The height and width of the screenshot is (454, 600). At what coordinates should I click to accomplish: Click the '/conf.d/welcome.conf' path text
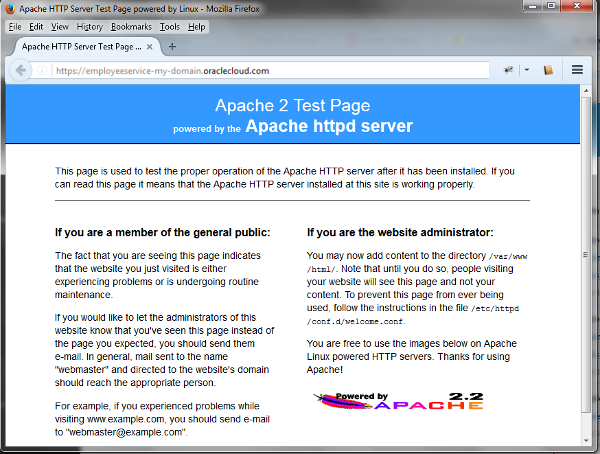355,322
